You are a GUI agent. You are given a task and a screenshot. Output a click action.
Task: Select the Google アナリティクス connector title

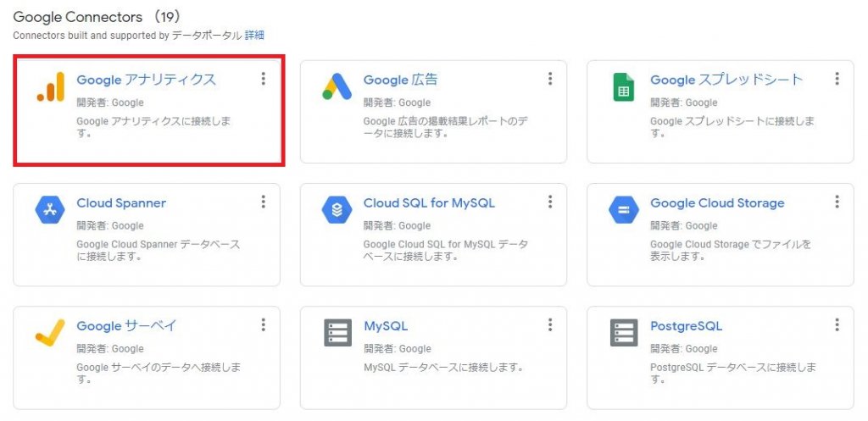coord(146,80)
